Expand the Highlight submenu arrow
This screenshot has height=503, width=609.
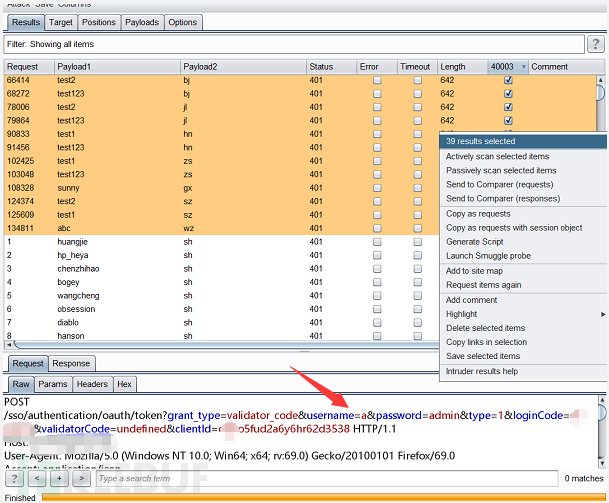(x=603, y=314)
